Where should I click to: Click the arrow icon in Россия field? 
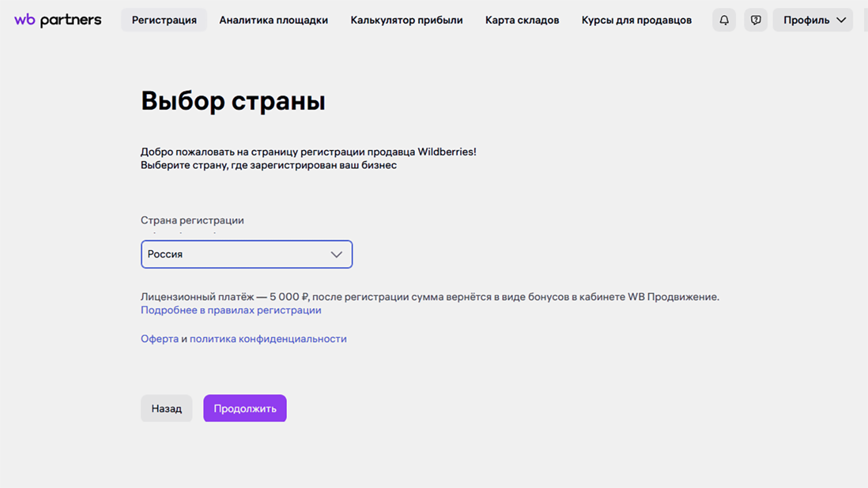point(336,255)
